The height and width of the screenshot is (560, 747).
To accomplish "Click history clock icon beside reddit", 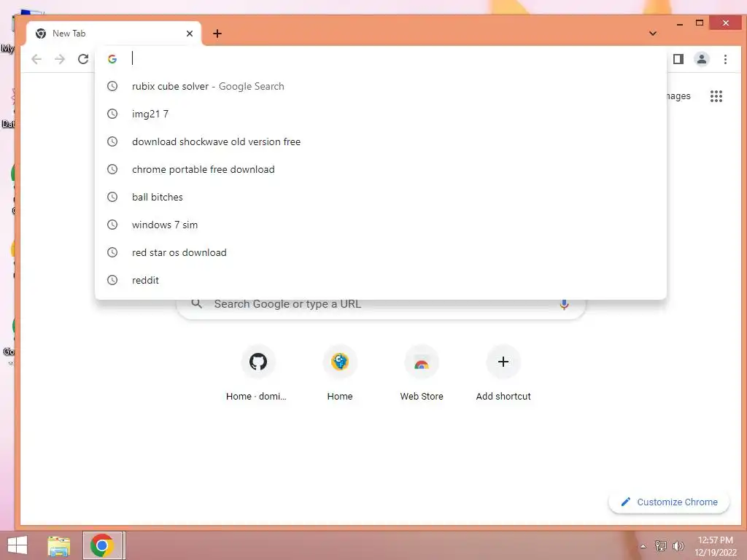I will tap(112, 280).
